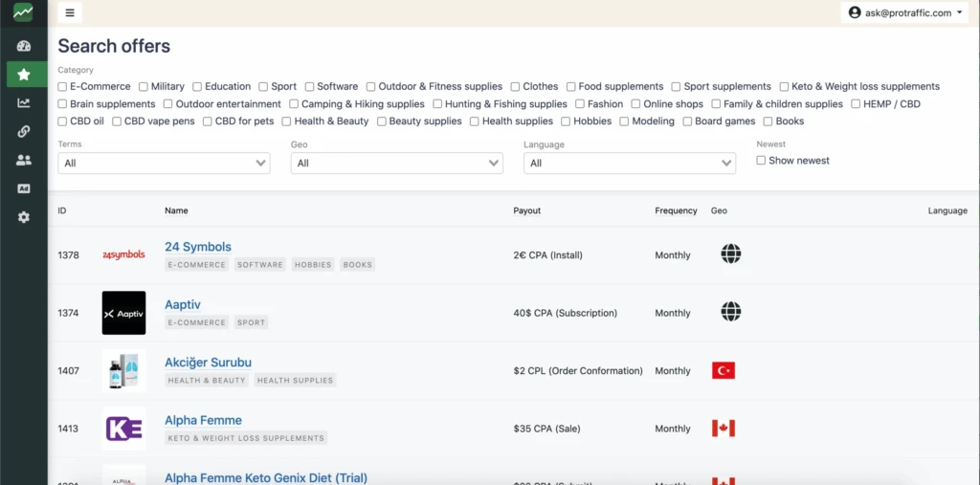Open the 24 Symbols offer link
Image resolution: width=980 pixels, height=485 pixels.
(x=198, y=247)
